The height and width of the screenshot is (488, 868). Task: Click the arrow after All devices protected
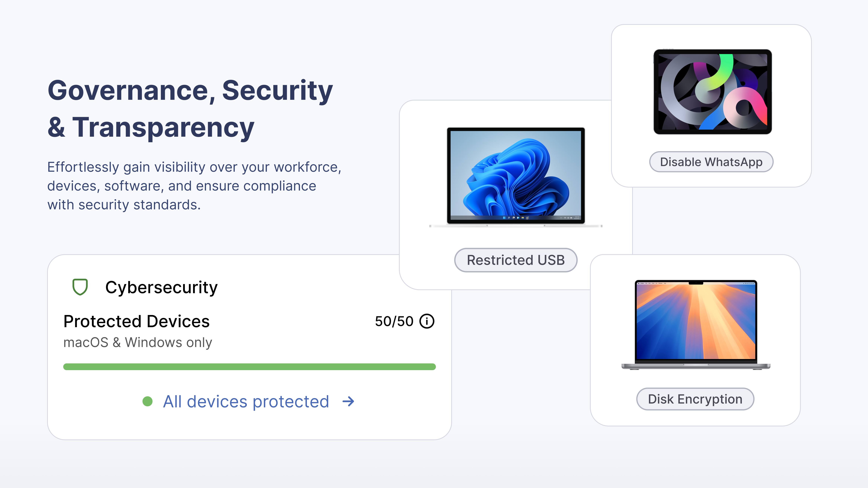click(348, 401)
